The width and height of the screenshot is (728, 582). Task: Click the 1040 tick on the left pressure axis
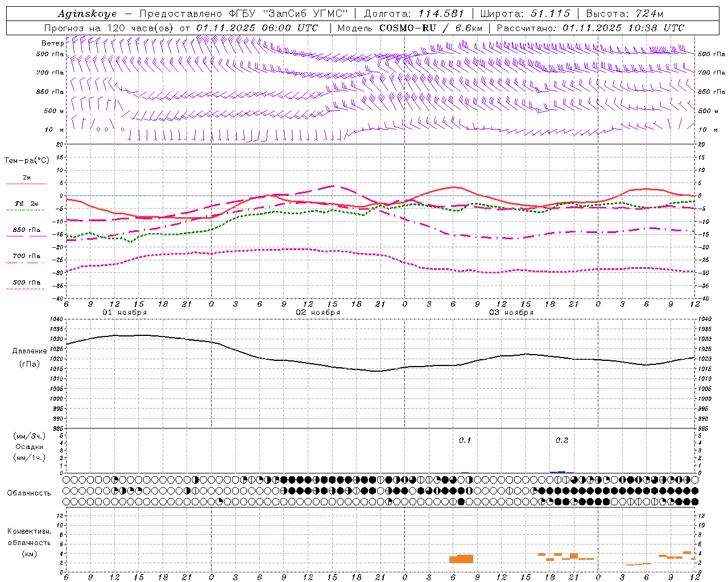pyautogui.click(x=57, y=319)
